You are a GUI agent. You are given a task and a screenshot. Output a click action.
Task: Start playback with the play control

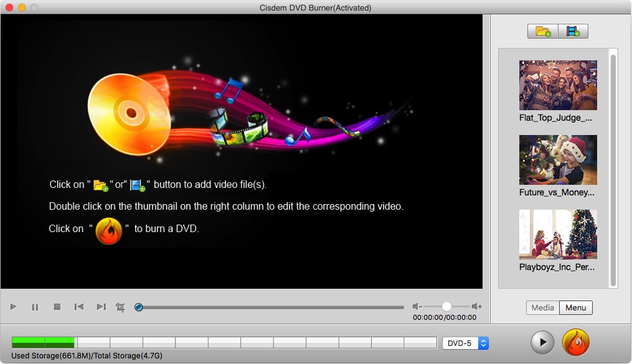click(14, 307)
